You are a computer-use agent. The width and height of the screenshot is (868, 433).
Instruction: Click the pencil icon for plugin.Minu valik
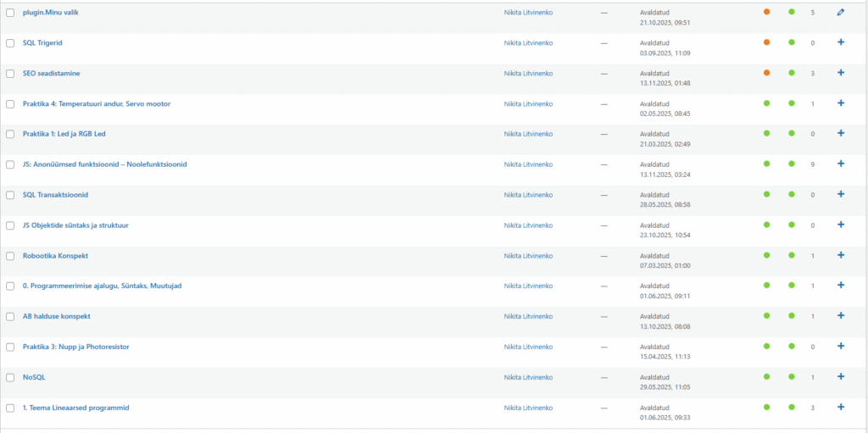[840, 12]
